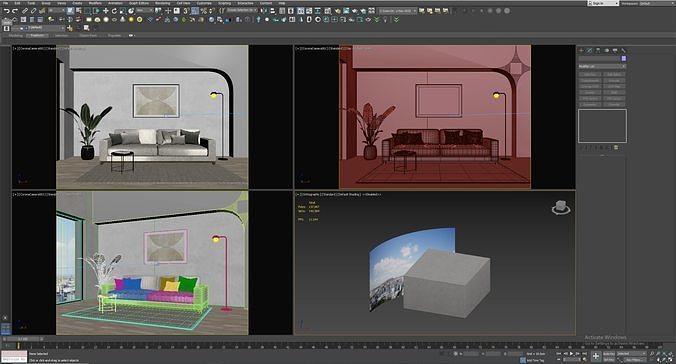
Task: Select the Freeform ribbon tab
Action: (37, 35)
